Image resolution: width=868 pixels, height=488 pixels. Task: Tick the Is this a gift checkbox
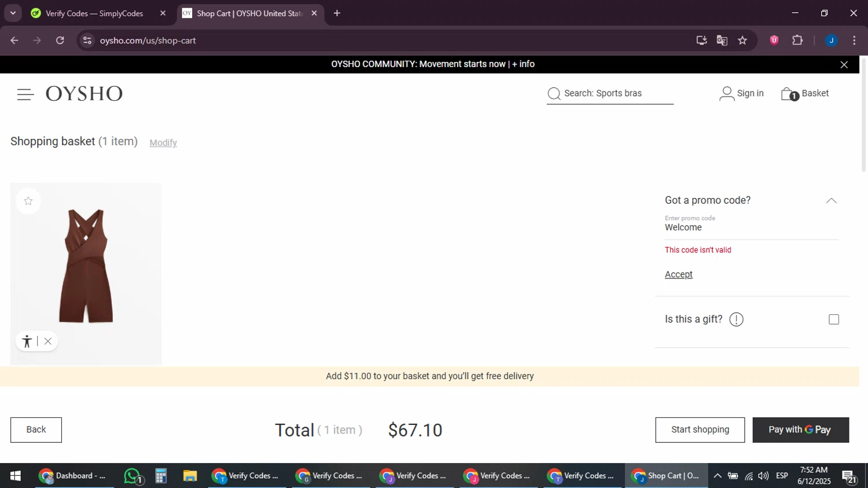834,320
